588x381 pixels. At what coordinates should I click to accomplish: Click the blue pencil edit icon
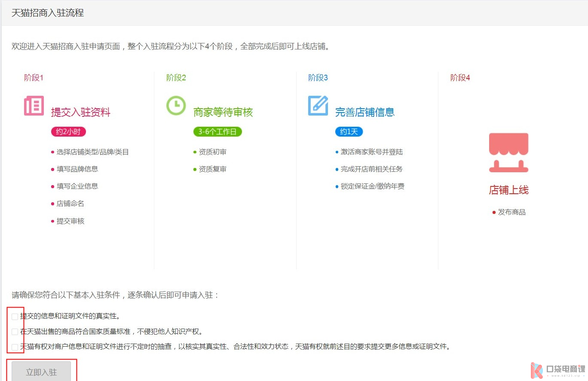(x=318, y=106)
